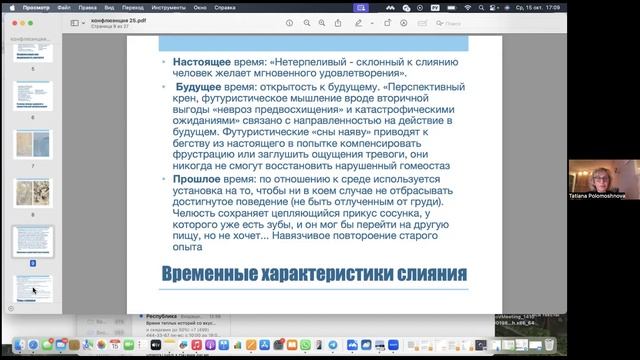Open Numbers from the Dock

(x=237, y=345)
